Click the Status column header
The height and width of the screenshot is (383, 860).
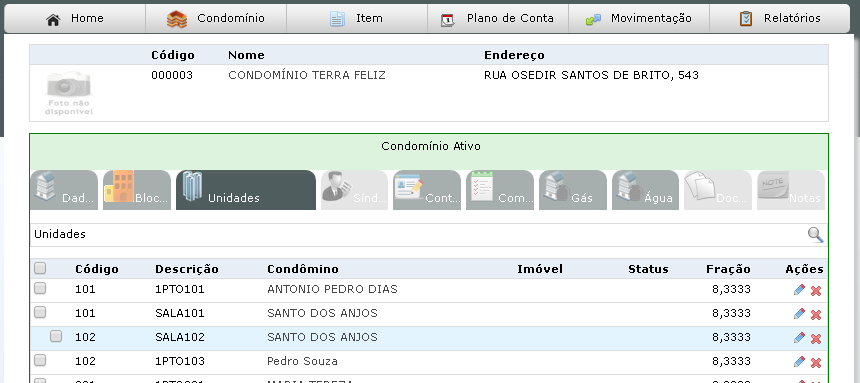648,269
